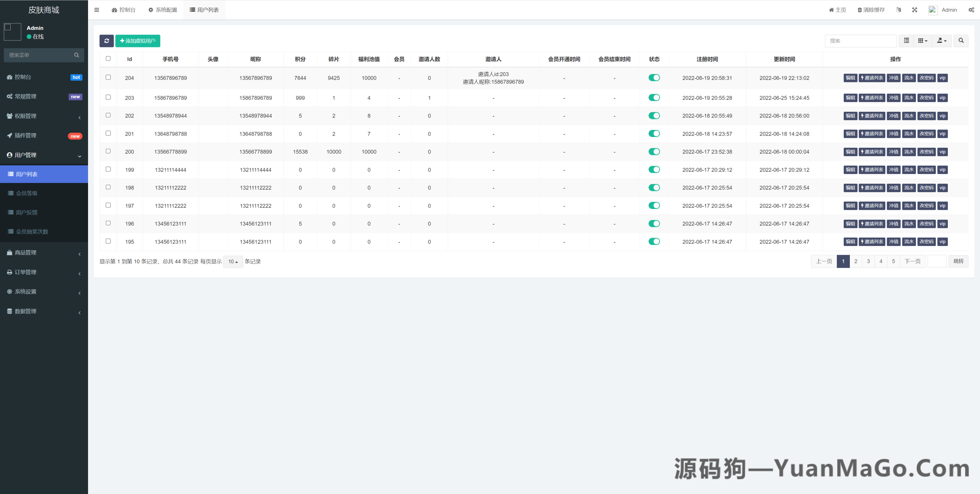Open the 控制台 menu item in top navigation
This screenshot has width=980, height=494.
tap(124, 10)
